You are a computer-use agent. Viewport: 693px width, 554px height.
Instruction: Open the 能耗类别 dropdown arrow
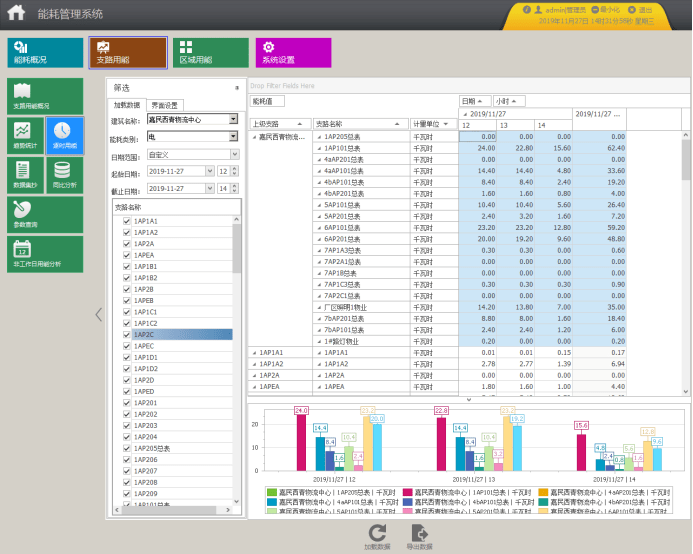pyautogui.click(x=233, y=136)
